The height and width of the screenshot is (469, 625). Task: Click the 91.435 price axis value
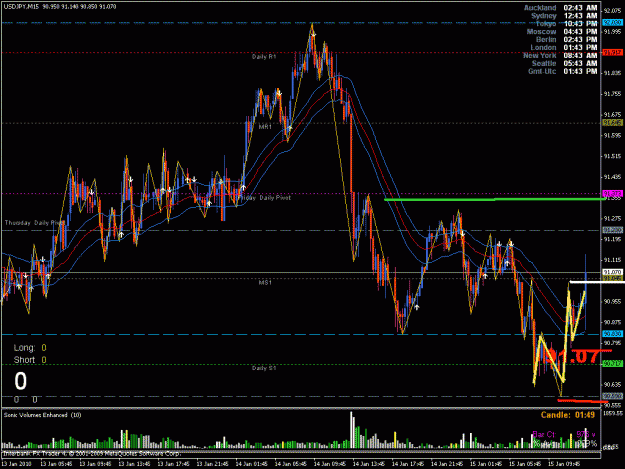(613, 177)
